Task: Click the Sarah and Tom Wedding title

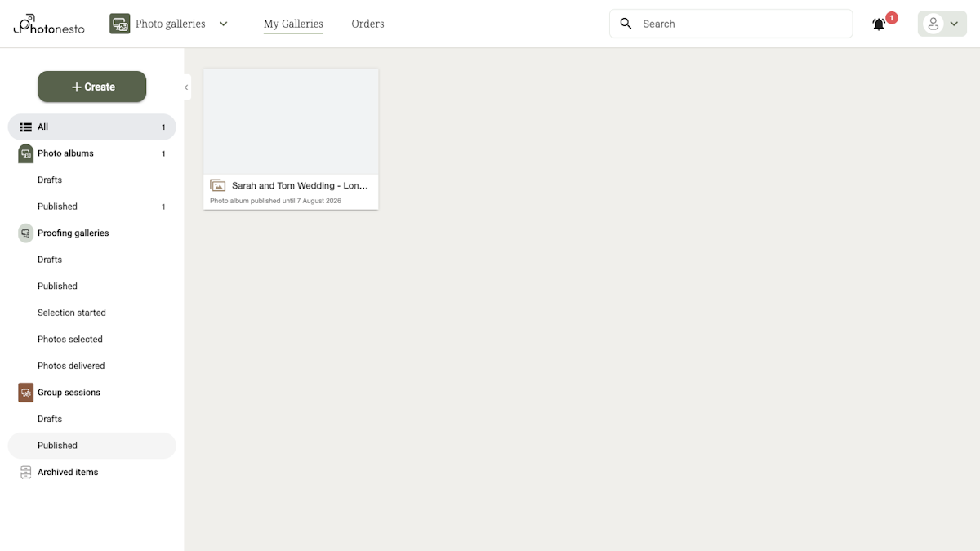Action: tap(300, 185)
